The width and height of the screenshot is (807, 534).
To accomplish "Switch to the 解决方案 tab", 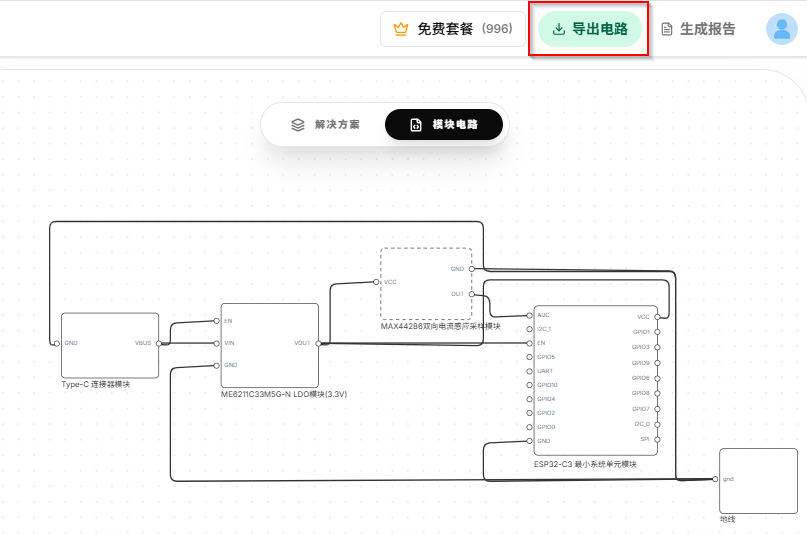I will 325,124.
